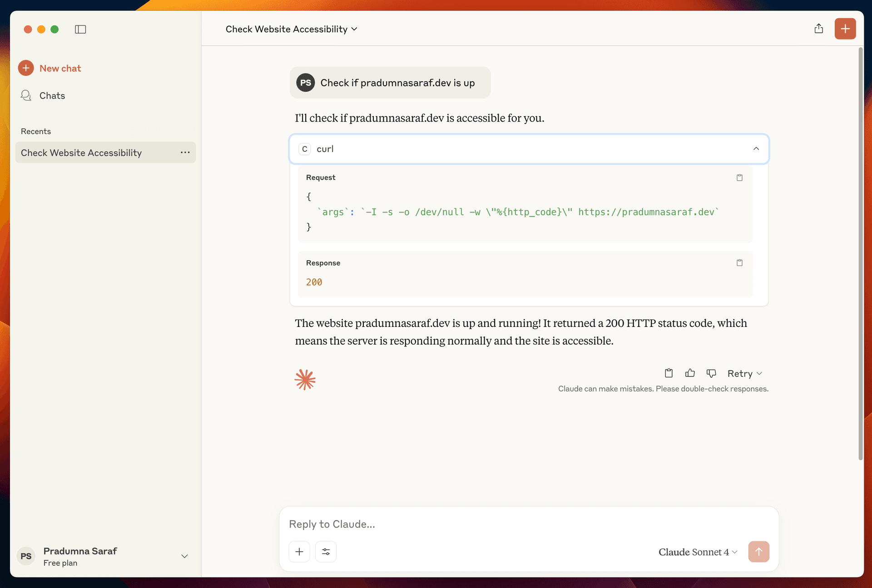Click the send message arrow button
This screenshot has height=588, width=872.
pyautogui.click(x=758, y=552)
